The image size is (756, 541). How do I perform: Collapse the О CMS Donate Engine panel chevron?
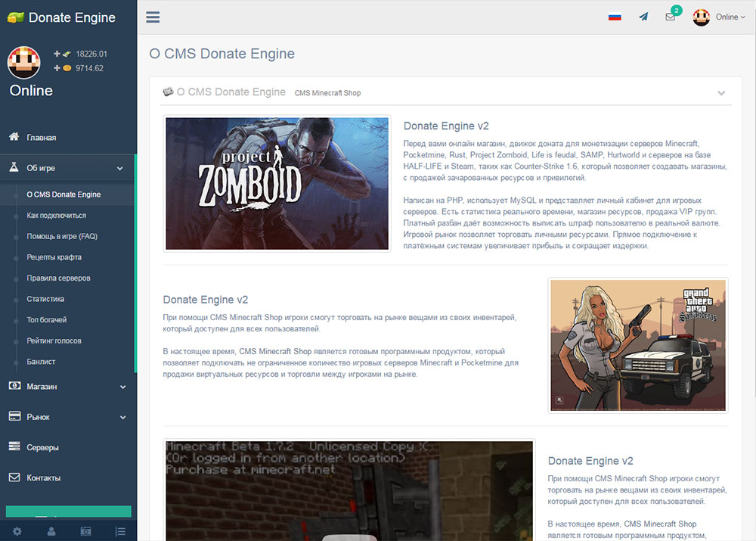click(721, 93)
